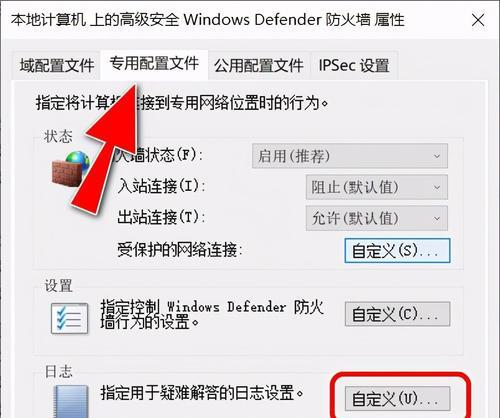Viewport: 500px width, 418px height.
Task: Open the 防火墙状态 启用(推荐) dropdown
Action: click(x=350, y=156)
